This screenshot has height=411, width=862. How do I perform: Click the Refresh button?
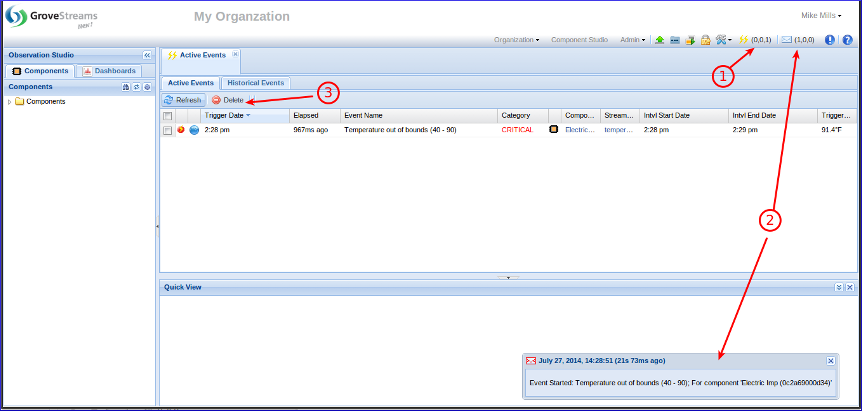coord(183,100)
